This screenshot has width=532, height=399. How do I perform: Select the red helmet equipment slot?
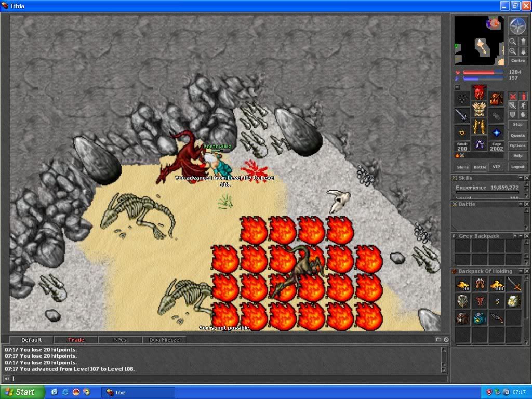(x=479, y=92)
